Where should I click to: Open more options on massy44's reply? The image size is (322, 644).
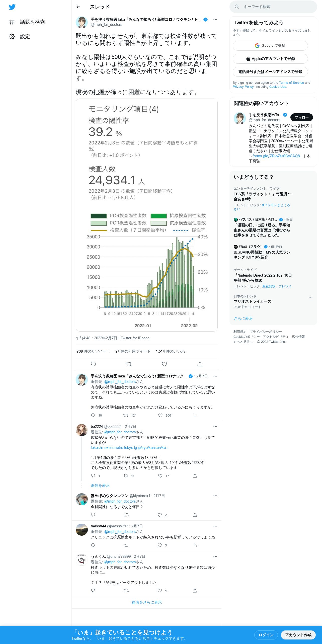[215, 526]
